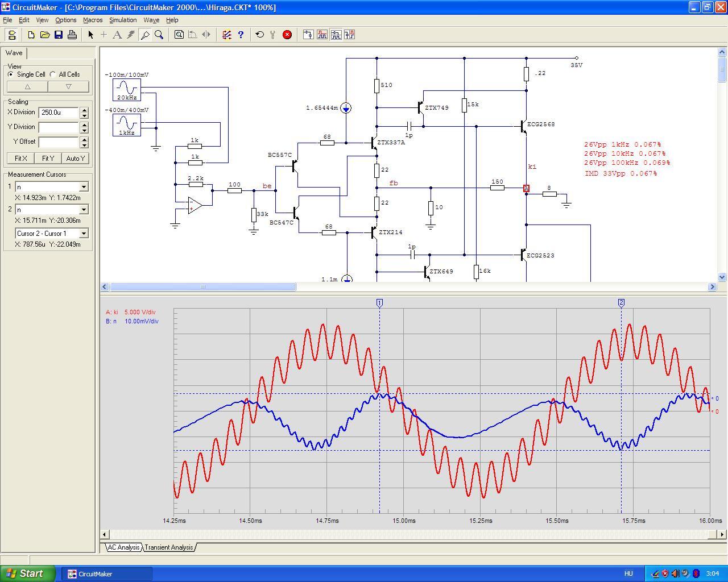Open the Cursor 1 signal dropdown
Image resolution: width=728 pixels, height=582 pixels.
point(84,187)
